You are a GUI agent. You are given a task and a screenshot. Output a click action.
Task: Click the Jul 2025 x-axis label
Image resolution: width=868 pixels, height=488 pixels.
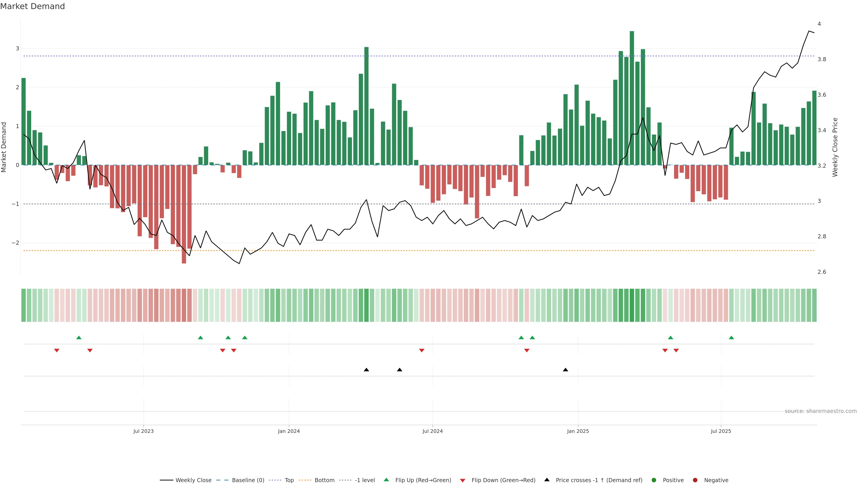coord(721,431)
